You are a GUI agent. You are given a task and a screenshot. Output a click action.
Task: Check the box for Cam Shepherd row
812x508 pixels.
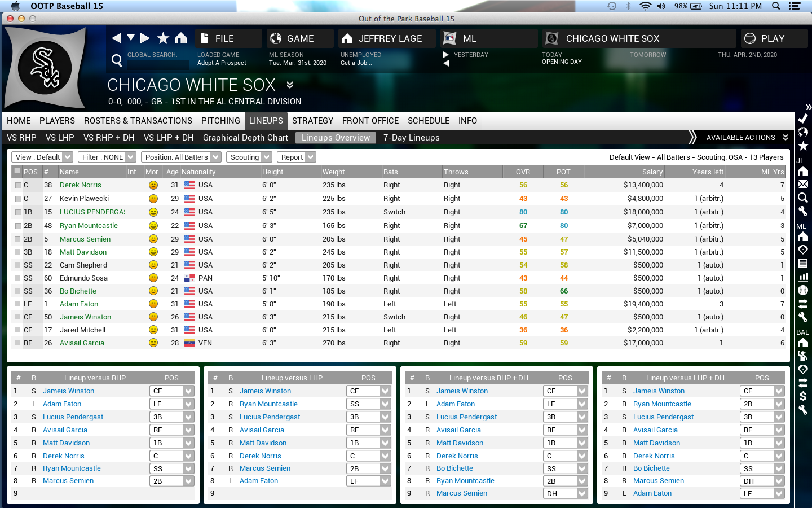(x=17, y=265)
